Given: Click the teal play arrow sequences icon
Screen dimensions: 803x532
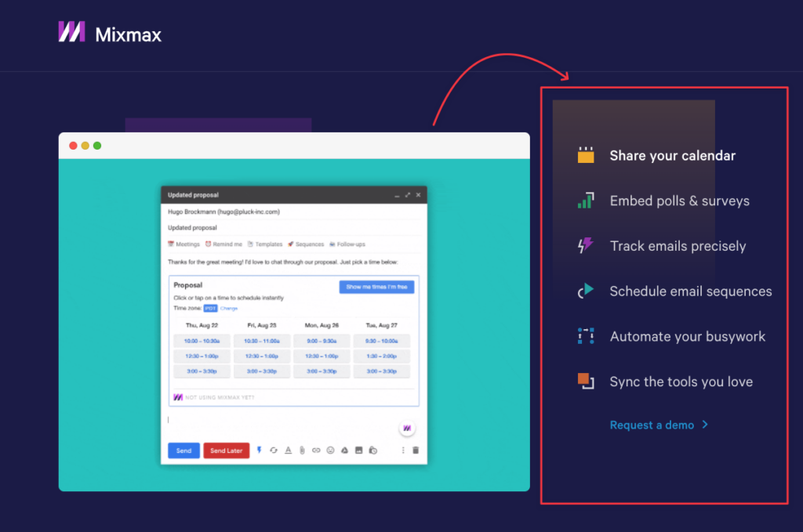Looking at the screenshot, I should [586, 291].
